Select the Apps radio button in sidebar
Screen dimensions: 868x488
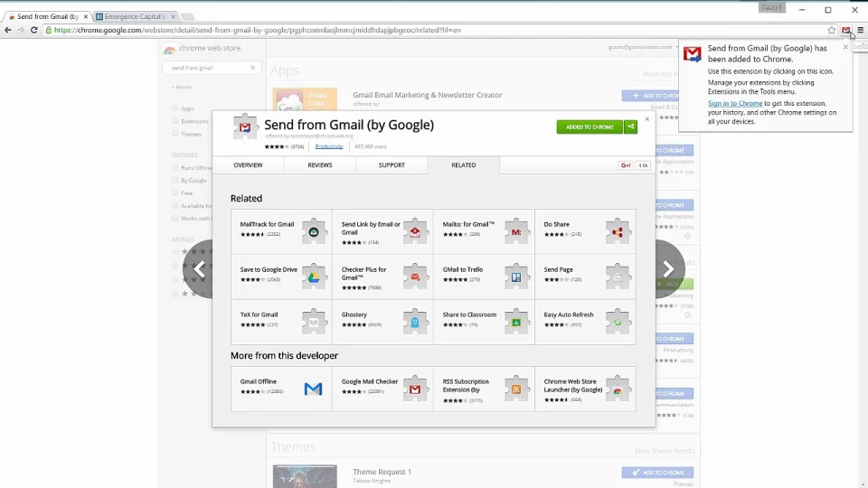[175, 108]
